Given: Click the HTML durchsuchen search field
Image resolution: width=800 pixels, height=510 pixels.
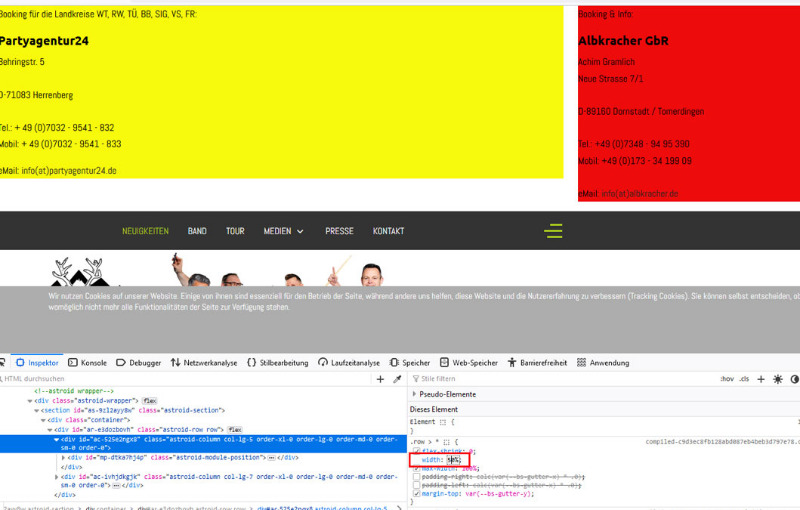Looking at the screenshot, I should (x=186, y=379).
